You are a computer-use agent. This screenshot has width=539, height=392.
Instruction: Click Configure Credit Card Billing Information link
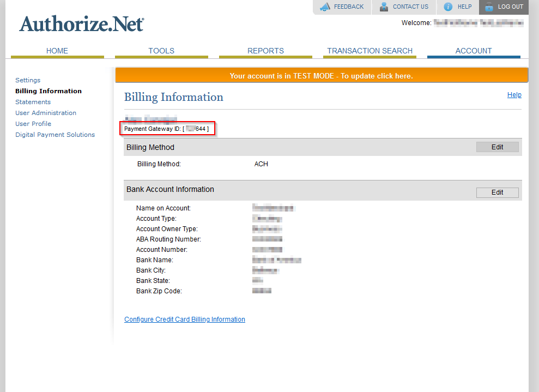185,319
